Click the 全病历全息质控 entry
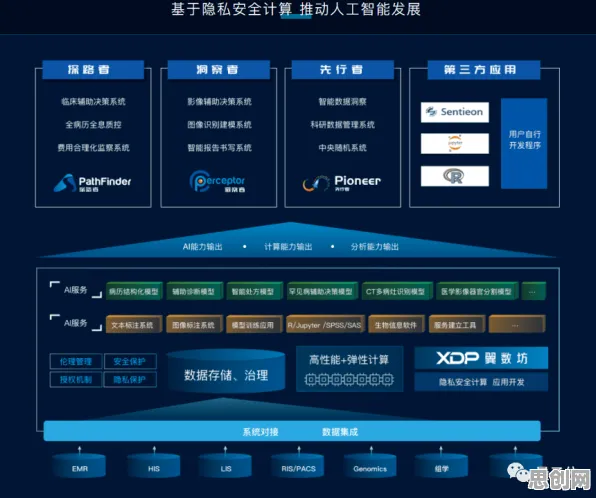 coord(93,125)
